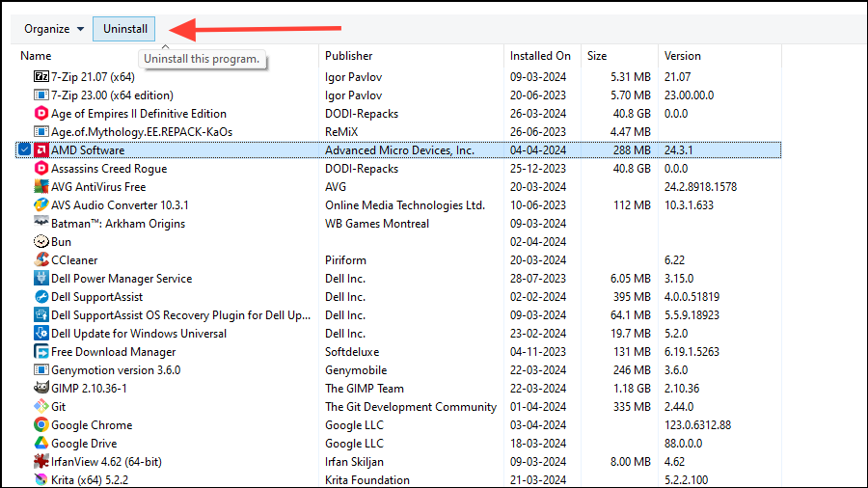Click the Krita Foundation publisher cell
868x488 pixels.
coord(367,479)
